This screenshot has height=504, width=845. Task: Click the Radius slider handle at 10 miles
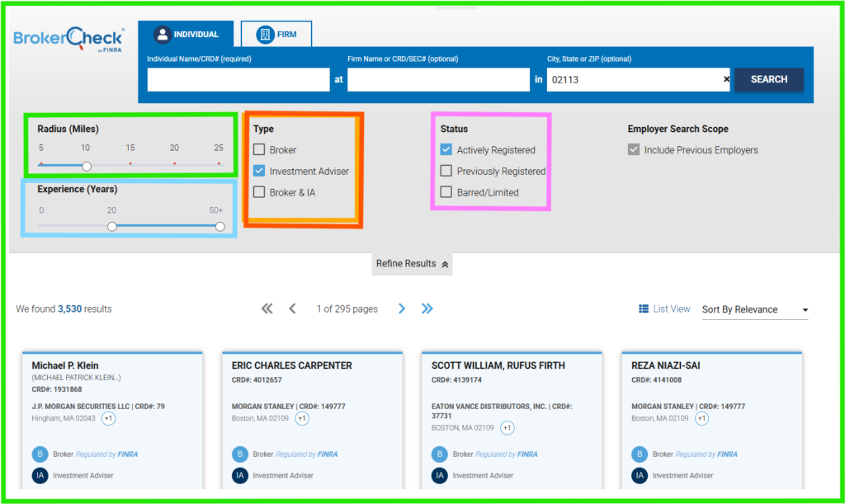[87, 166]
